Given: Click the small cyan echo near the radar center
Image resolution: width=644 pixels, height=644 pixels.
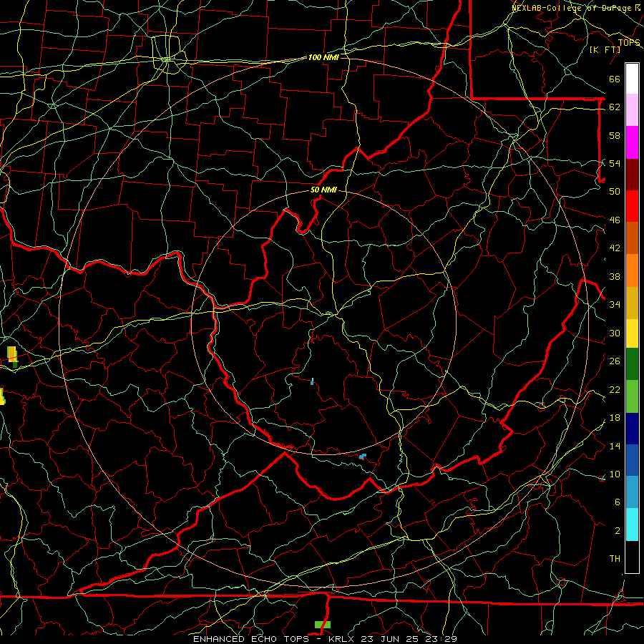Looking at the screenshot, I should [x=312, y=382].
